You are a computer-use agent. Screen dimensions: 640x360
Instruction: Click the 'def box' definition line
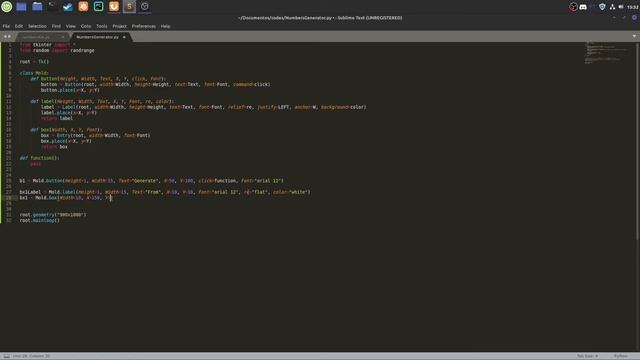point(66,130)
